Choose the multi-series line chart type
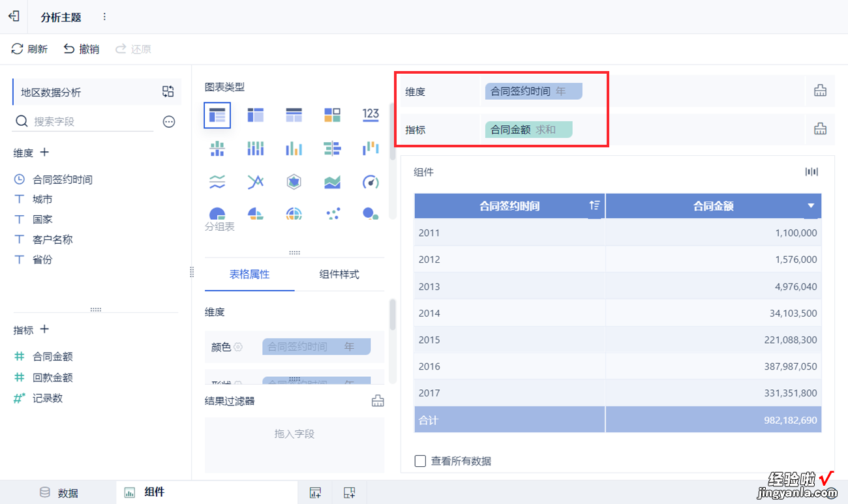Screen dimensions: 848x504 coord(255,182)
